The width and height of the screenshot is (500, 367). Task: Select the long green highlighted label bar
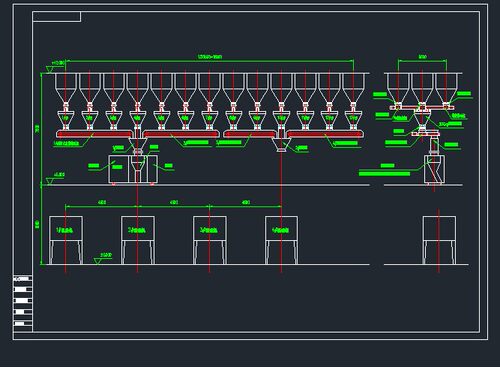pyautogui.click(x=384, y=173)
